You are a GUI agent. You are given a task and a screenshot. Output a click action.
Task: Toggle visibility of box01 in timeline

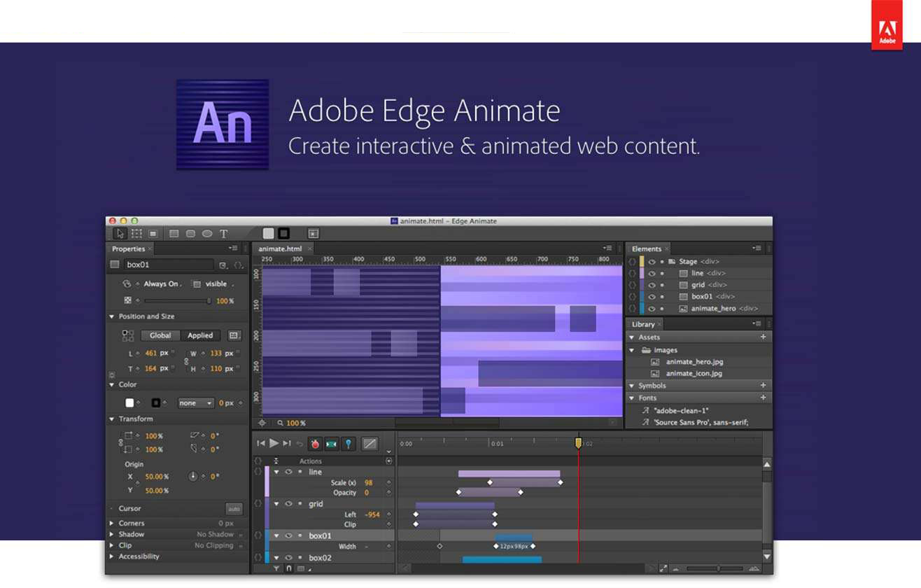(288, 536)
